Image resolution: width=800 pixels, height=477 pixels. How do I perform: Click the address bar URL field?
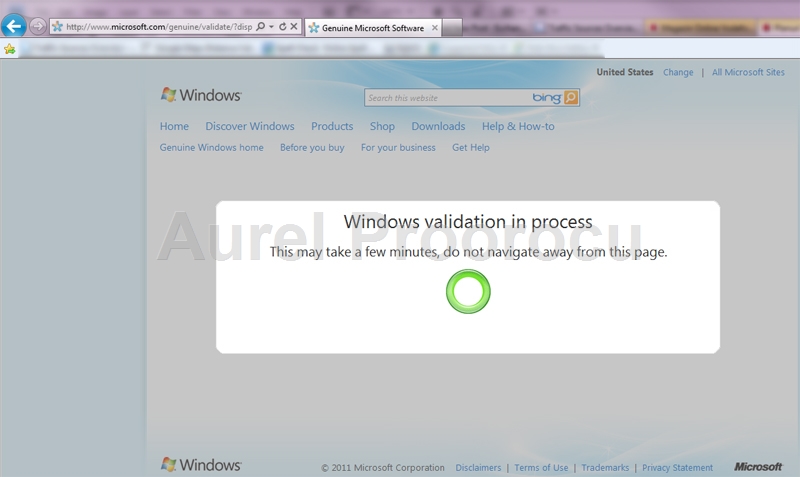(159, 27)
